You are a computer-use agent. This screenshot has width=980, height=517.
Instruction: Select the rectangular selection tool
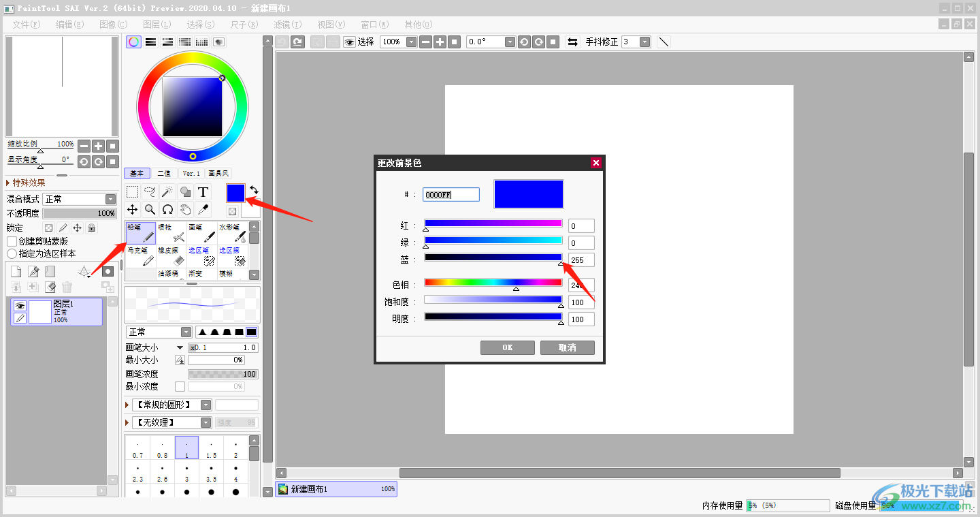pyautogui.click(x=133, y=192)
